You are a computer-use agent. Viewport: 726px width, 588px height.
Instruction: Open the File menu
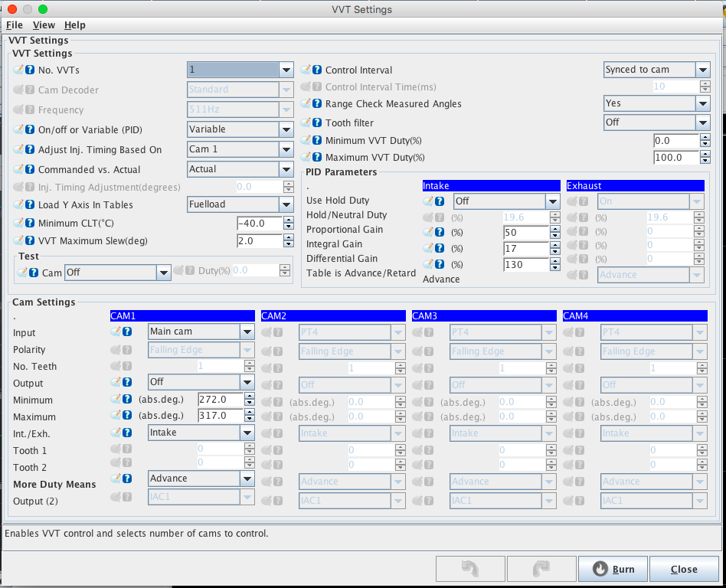[15, 25]
